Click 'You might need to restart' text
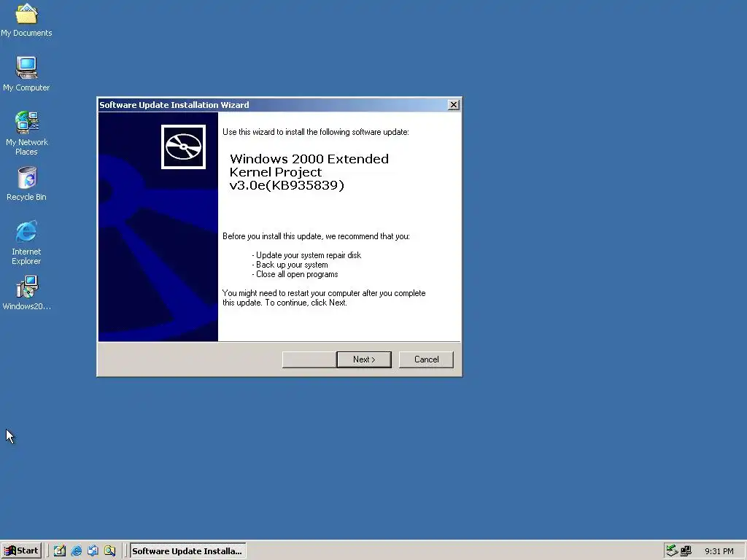 pos(324,297)
